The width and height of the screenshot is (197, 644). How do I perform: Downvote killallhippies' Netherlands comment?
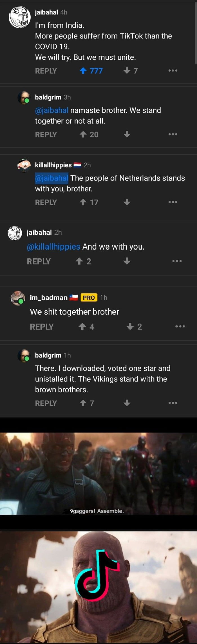coord(127,202)
